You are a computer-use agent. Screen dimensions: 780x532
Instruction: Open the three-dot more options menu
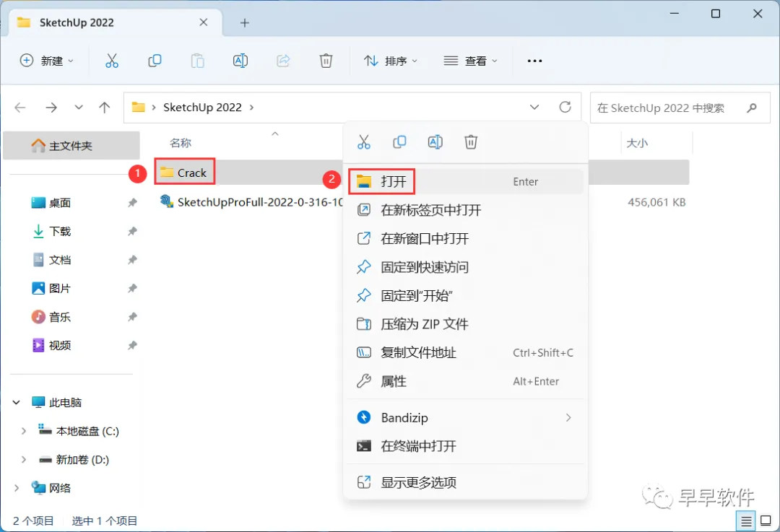(534, 61)
